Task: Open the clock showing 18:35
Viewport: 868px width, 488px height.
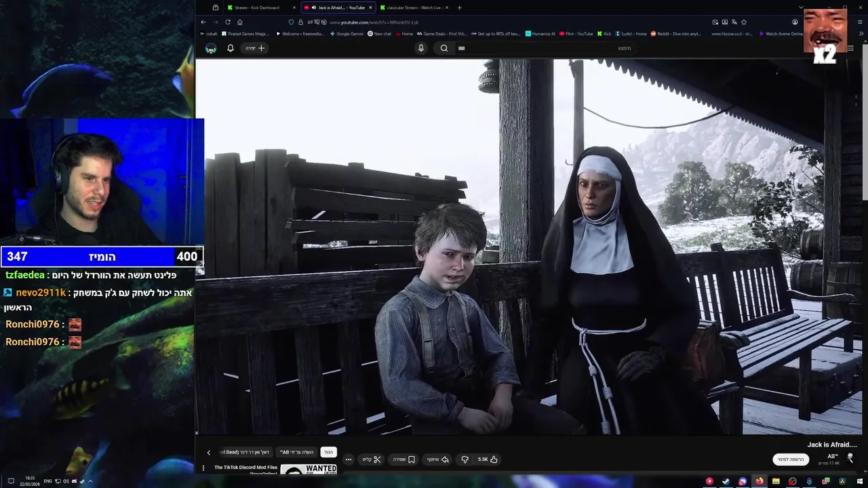Action: click(x=31, y=481)
